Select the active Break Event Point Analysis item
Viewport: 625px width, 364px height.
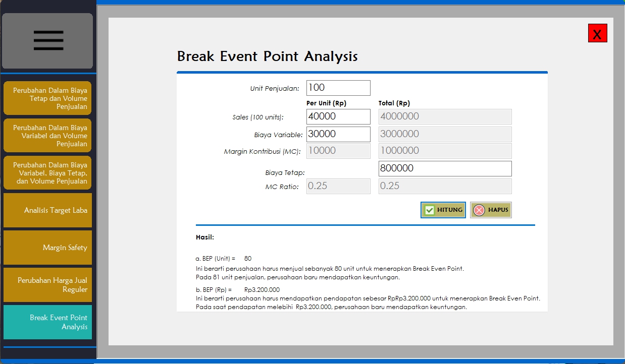[47, 322]
